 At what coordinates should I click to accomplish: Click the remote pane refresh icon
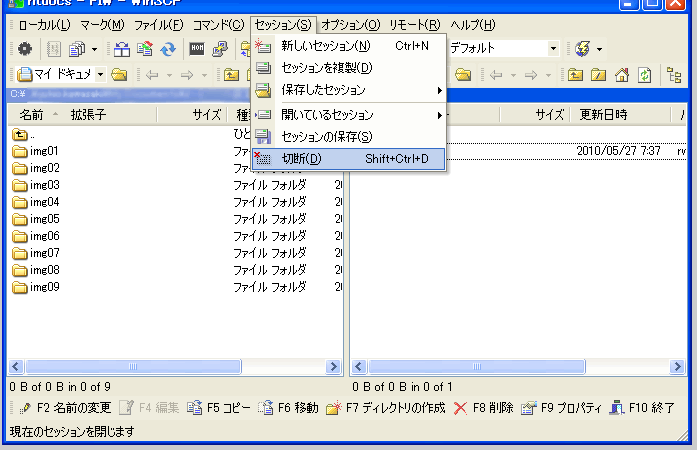pyautogui.click(x=645, y=75)
